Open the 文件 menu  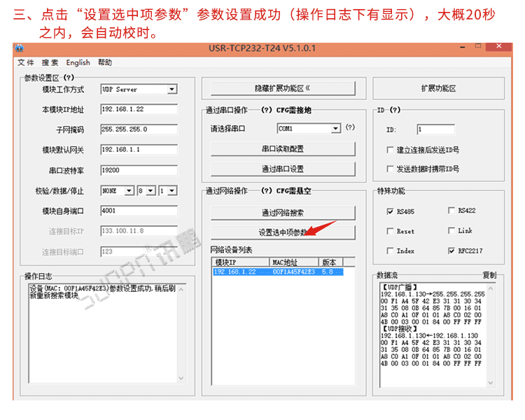pyautogui.click(x=26, y=63)
